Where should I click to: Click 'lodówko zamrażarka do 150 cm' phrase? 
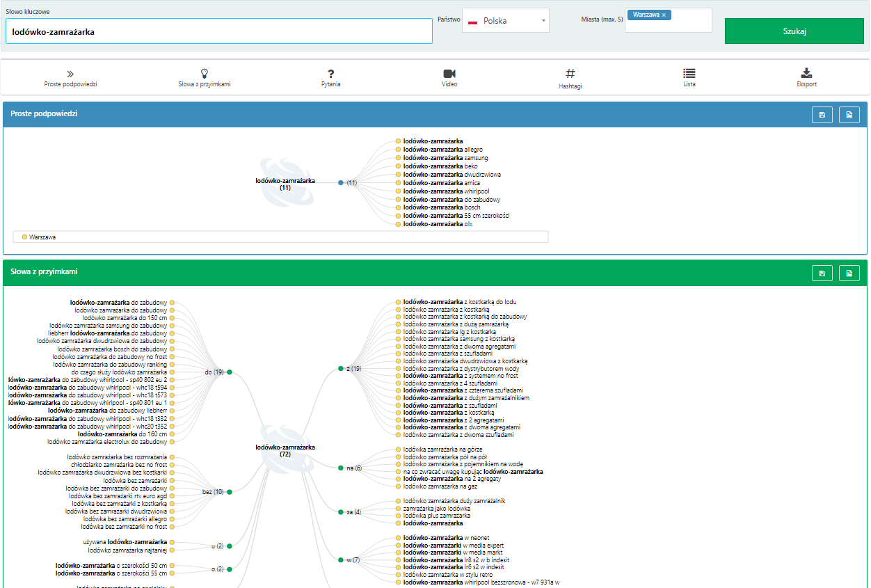point(125,318)
